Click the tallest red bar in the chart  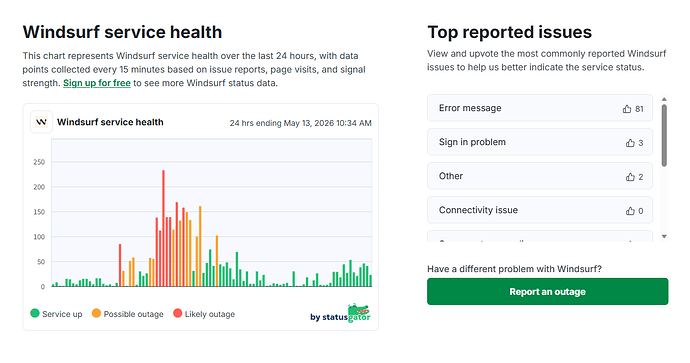point(163,228)
